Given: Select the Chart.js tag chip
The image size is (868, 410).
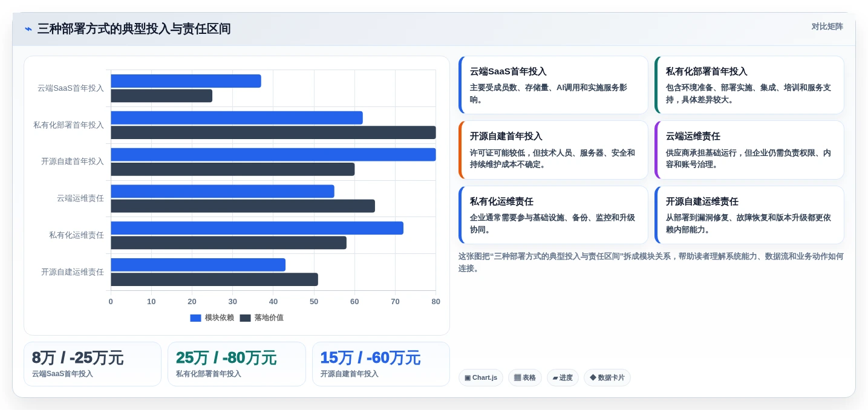Looking at the screenshot, I should (x=481, y=378).
